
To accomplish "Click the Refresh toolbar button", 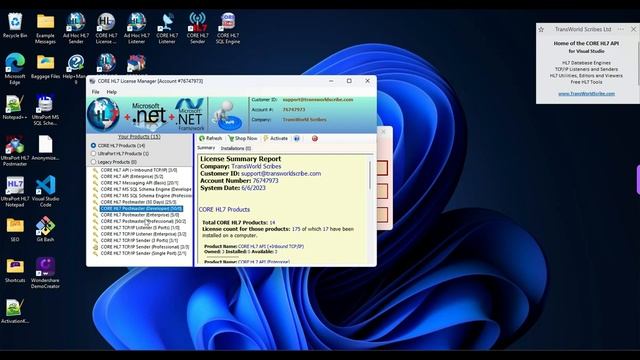I will [211, 138].
